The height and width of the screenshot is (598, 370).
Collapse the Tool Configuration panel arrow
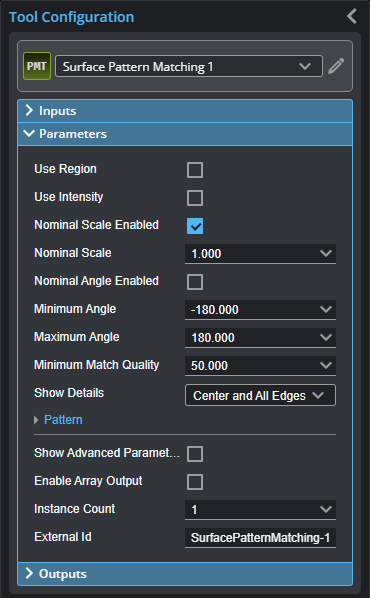point(352,16)
